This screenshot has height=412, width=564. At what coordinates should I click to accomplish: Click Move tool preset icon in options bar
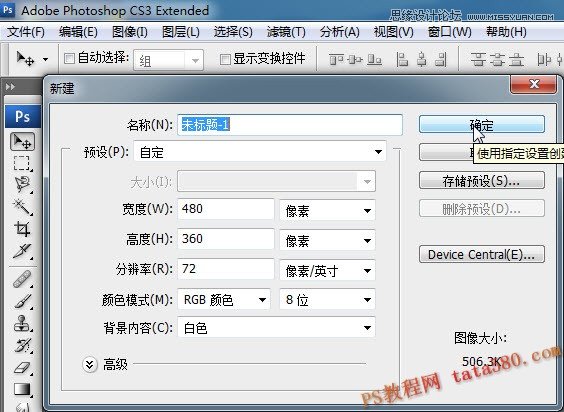point(26,58)
